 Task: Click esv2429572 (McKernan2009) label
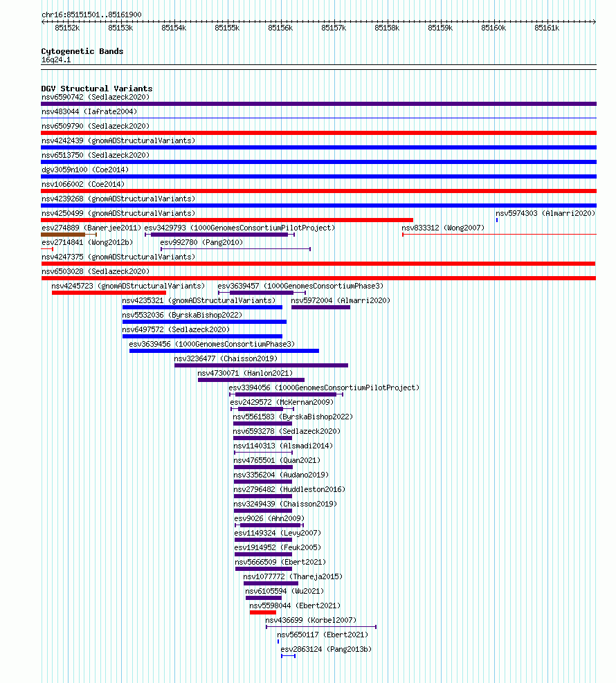[282, 402]
